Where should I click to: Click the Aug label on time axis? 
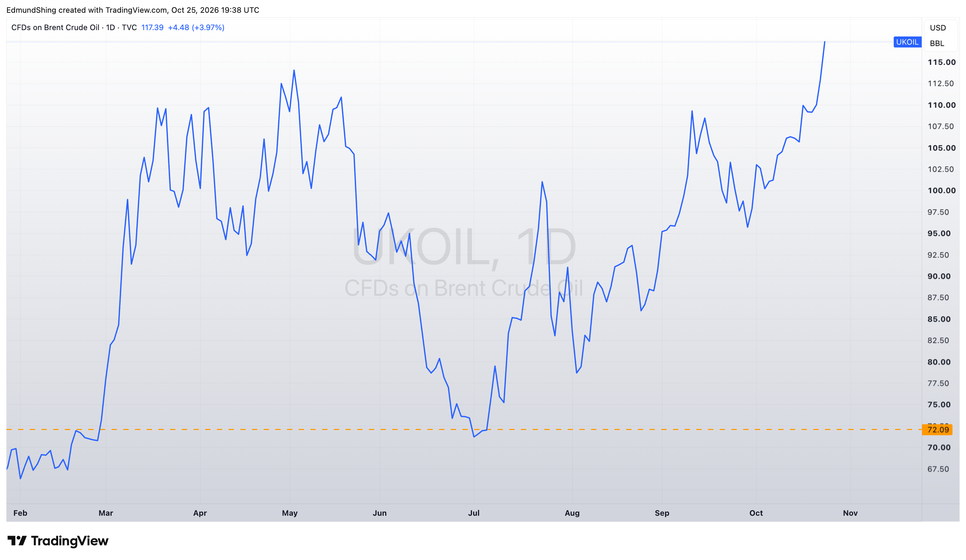(572, 513)
